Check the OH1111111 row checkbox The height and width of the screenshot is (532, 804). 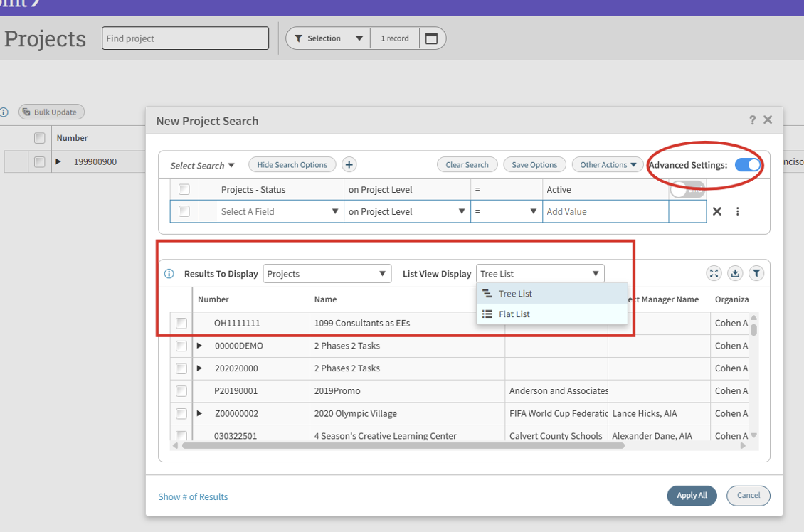[x=181, y=324]
